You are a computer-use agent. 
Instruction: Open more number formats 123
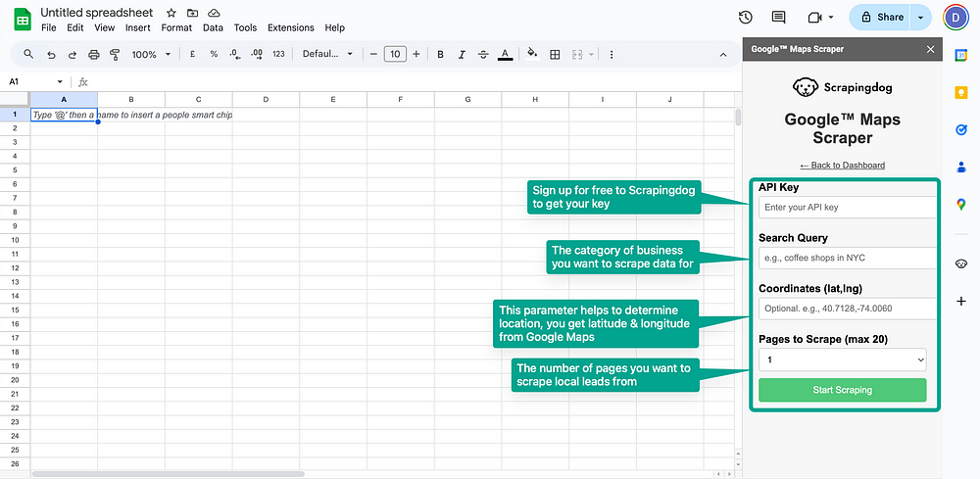(278, 54)
